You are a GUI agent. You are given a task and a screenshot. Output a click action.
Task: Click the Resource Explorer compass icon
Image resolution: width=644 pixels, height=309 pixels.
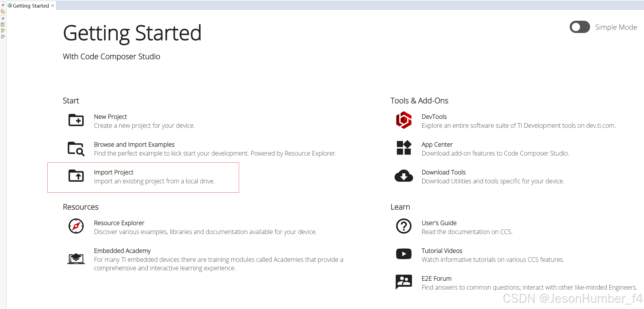point(76,226)
